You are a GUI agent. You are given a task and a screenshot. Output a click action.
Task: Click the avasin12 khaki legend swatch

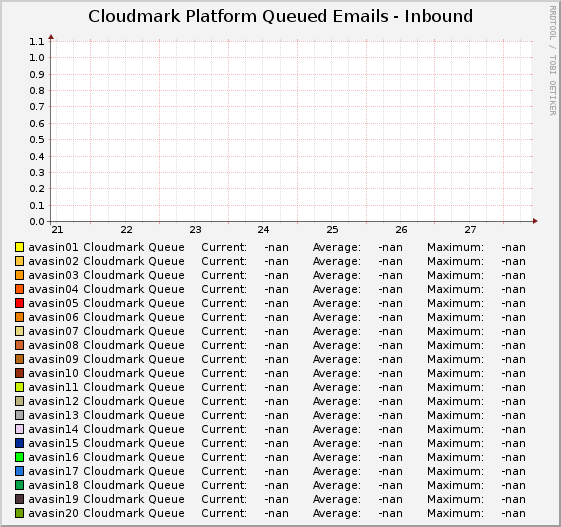click(x=19, y=401)
